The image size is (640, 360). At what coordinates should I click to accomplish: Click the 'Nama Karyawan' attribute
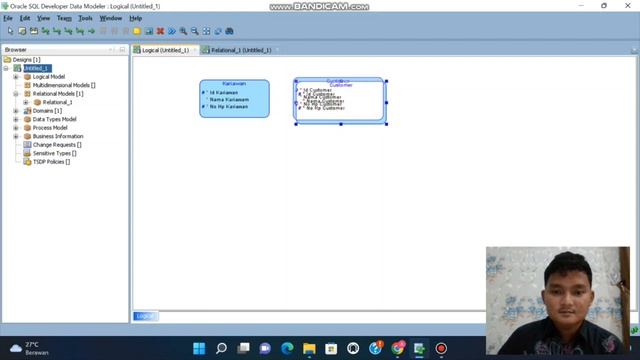coord(229,100)
